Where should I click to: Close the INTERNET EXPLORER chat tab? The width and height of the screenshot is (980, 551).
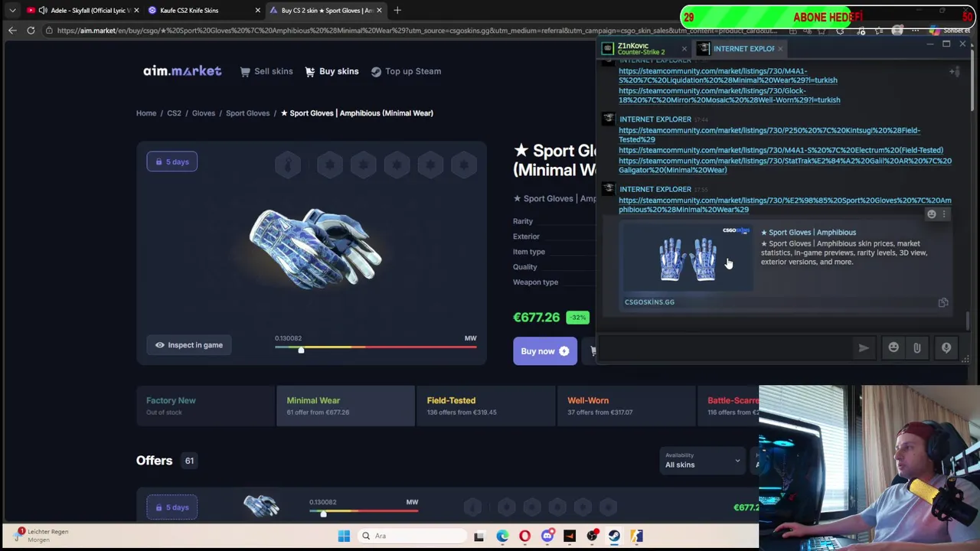[780, 49]
